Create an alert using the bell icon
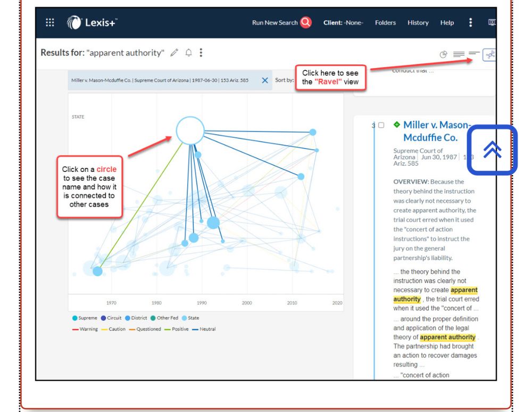Screen dimensions: 532x412 [189, 53]
